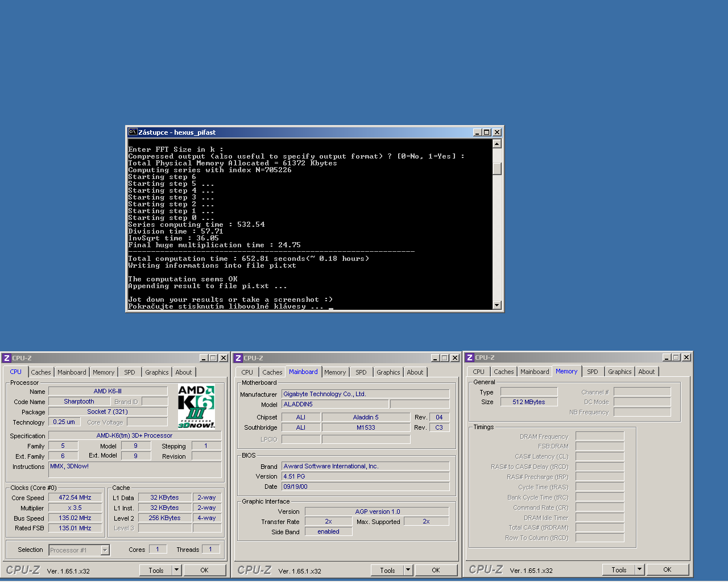Minimize the hexus_pifast console window
The height and width of the screenshot is (582, 728).
[x=477, y=132]
